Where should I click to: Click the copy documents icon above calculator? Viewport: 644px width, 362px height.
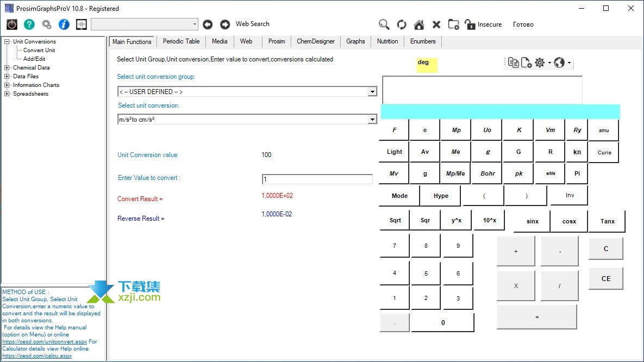point(514,63)
